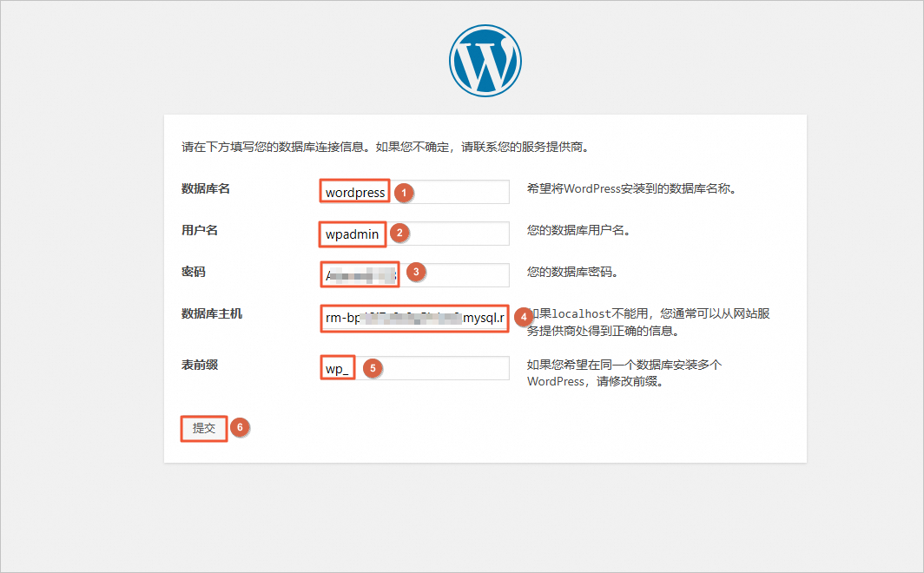Screen dimensions: 924x573
Task: Focus the 表前缀 field containing wp_
Action: [x=415, y=368]
